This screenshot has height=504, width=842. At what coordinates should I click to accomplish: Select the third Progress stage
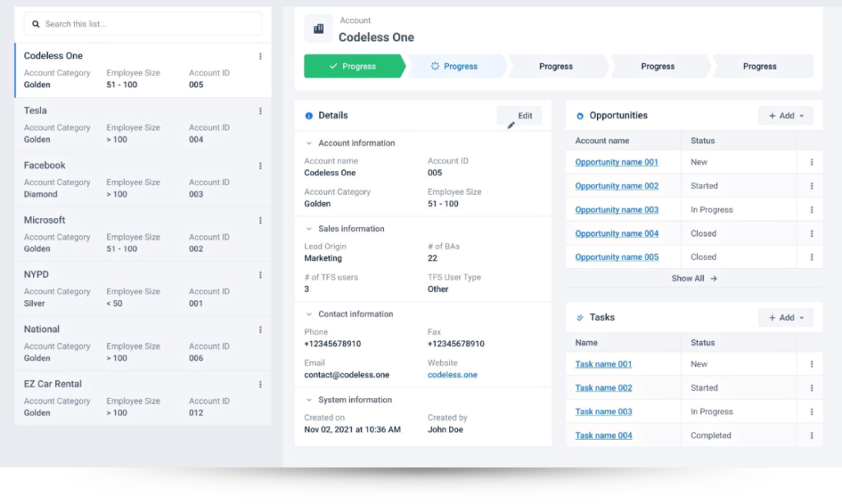click(557, 66)
